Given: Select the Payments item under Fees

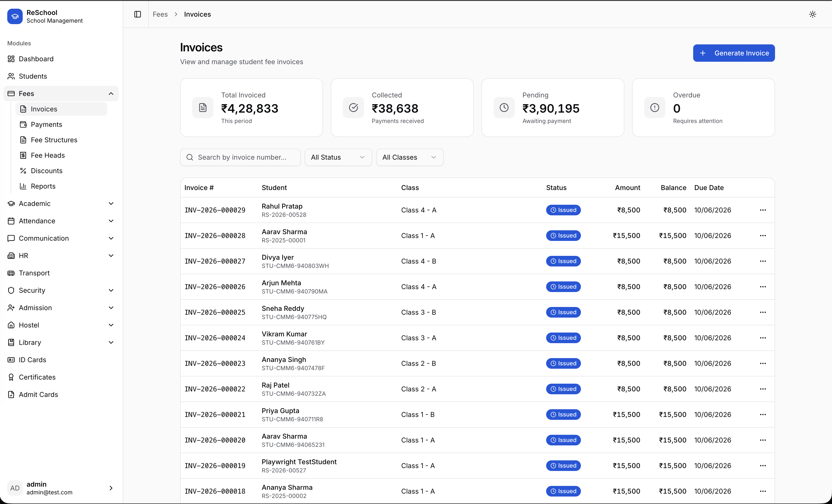Looking at the screenshot, I should click(x=46, y=124).
